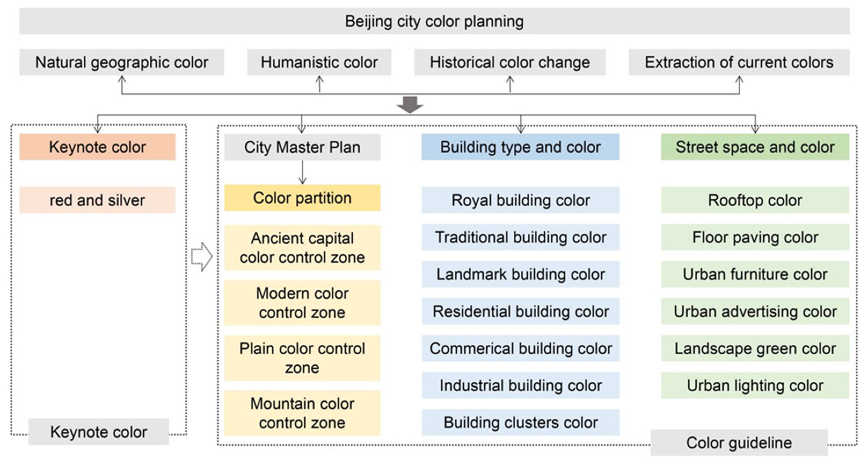Click Ancient capital color control zone

[302, 248]
